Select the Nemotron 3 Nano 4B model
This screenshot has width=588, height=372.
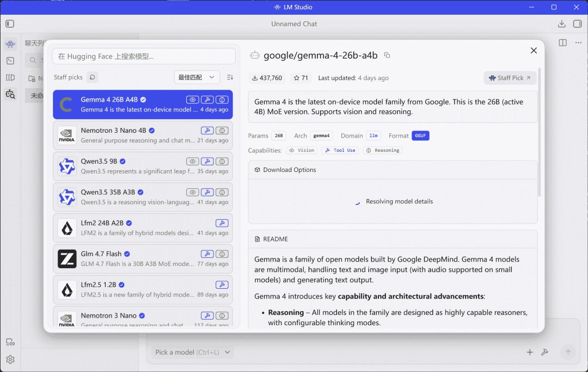(x=143, y=135)
